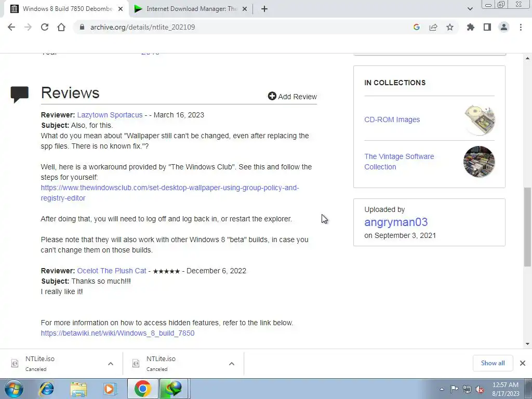Viewport: 532px width, 399px height.
Task: Click the Reviews heading
Action: 70,92
